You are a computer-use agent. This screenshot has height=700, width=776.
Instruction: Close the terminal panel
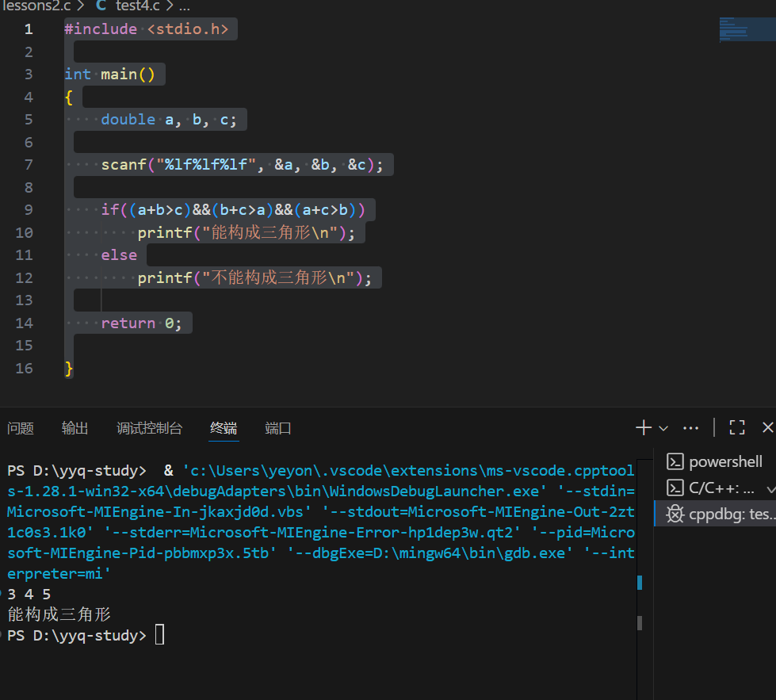point(767,427)
